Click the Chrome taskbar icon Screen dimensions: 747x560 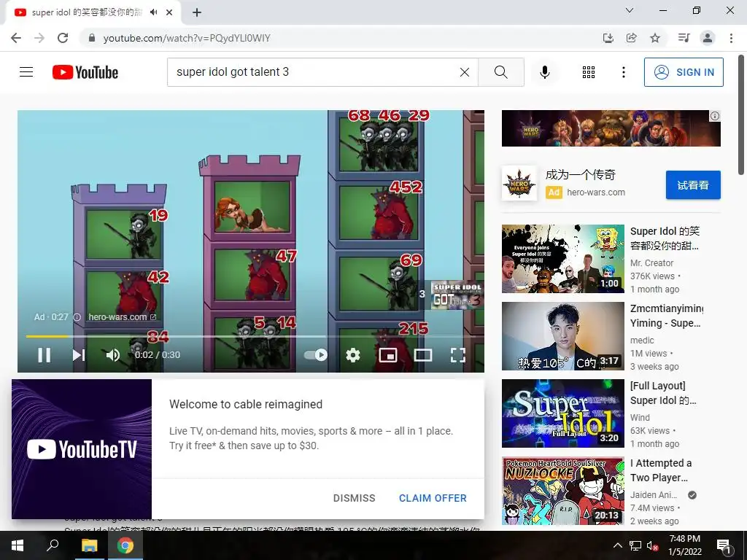click(125, 545)
